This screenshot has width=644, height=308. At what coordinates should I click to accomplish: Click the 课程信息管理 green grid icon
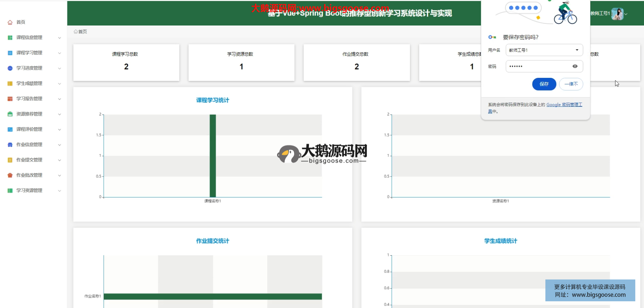pyautogui.click(x=10, y=38)
